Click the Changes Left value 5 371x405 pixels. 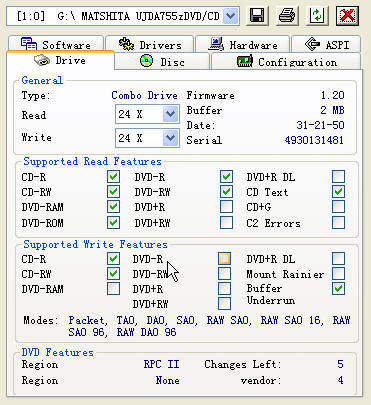pos(340,364)
